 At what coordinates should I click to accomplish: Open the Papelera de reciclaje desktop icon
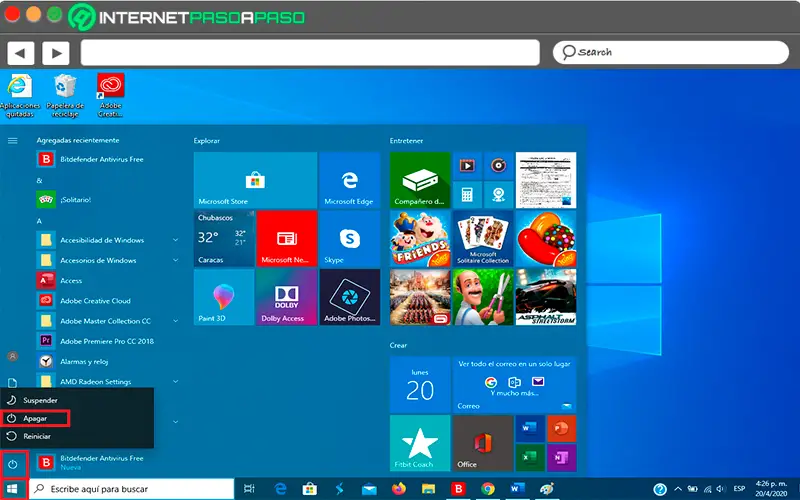coord(65,96)
